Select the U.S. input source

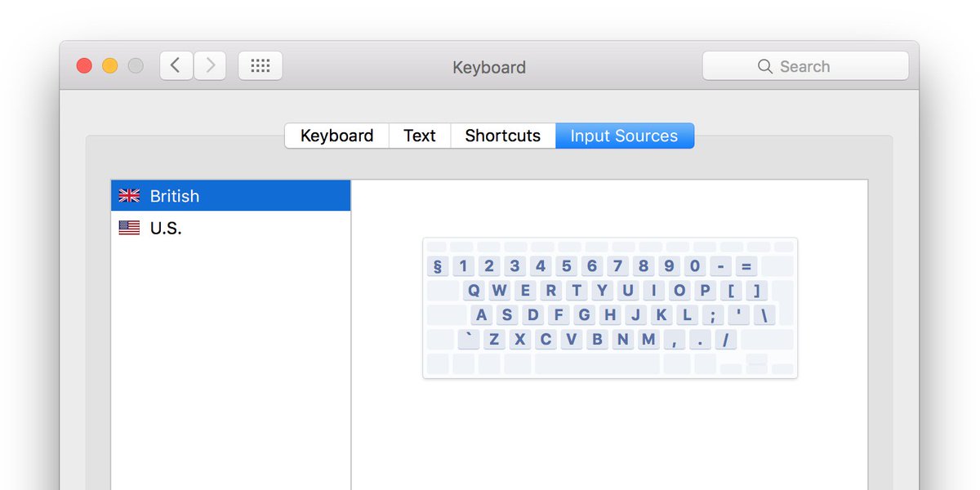[231, 228]
